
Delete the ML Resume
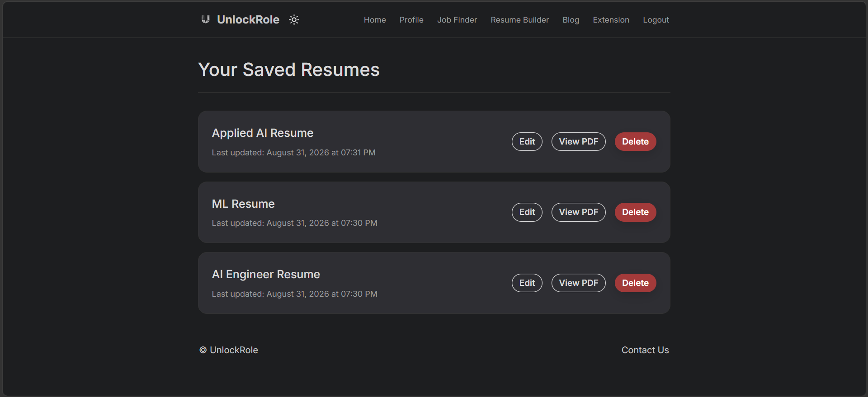point(636,212)
